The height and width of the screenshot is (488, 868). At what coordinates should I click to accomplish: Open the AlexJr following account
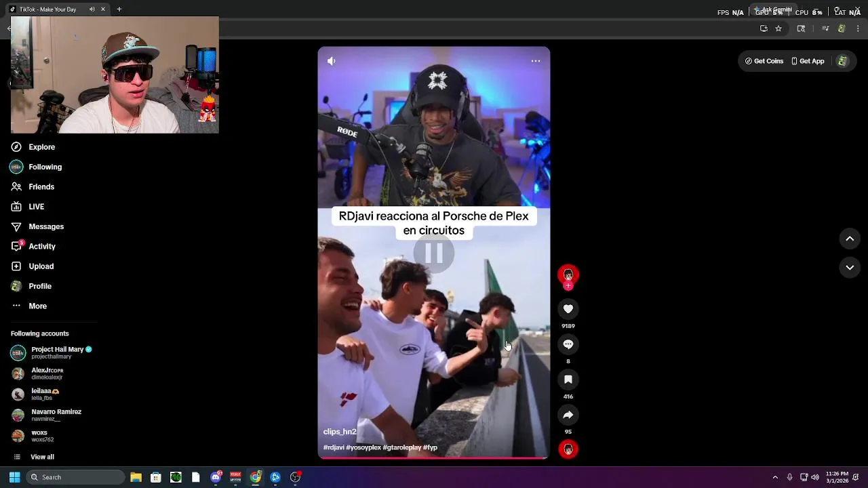(37, 373)
